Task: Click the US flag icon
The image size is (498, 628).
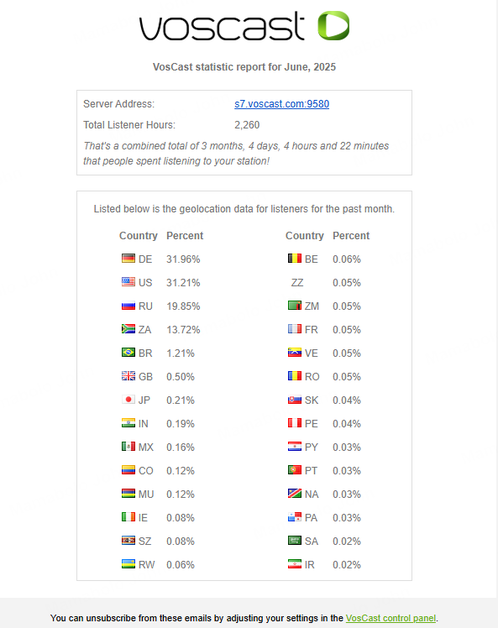Action: click(128, 282)
